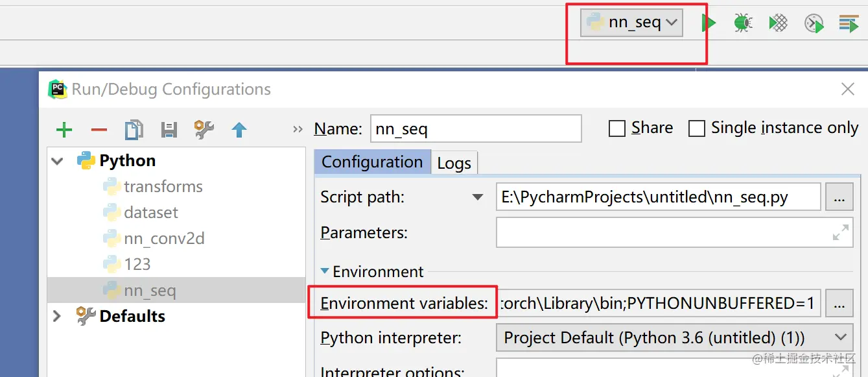This screenshot has height=377, width=868.
Task: Click the green Run button
Action: 709,24
